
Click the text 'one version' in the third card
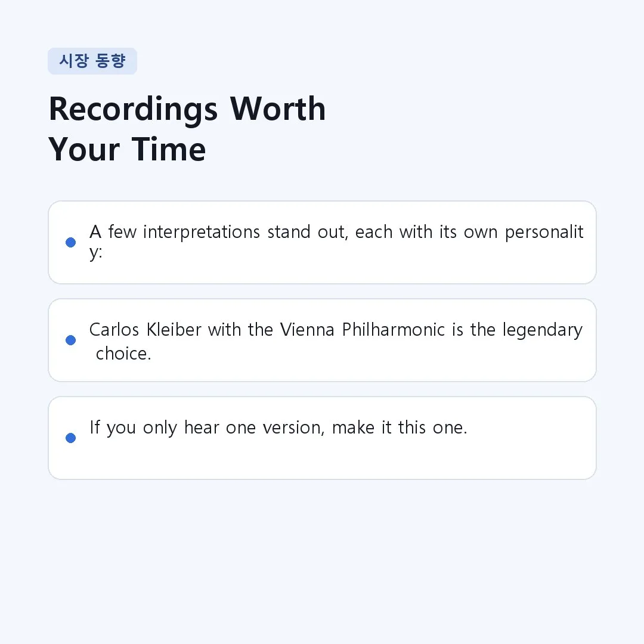(x=275, y=428)
